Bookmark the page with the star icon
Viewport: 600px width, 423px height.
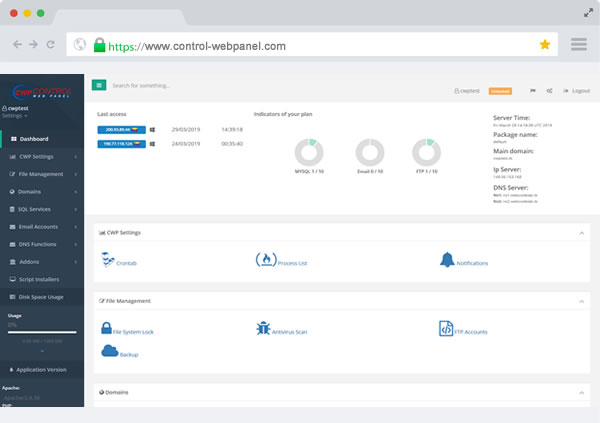coord(545,45)
